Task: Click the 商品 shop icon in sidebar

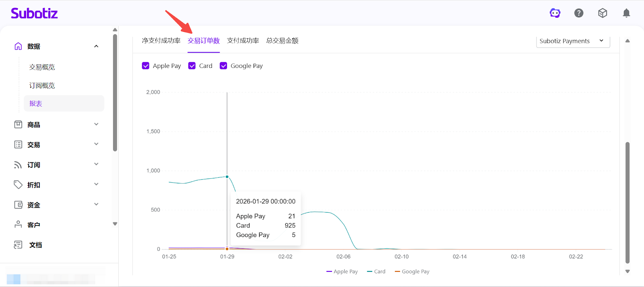Action: (x=18, y=125)
